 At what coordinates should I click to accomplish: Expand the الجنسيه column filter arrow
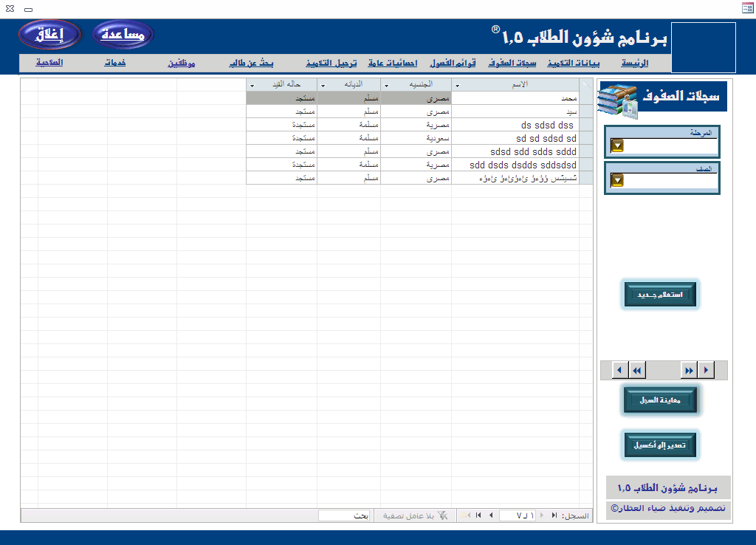point(387,85)
